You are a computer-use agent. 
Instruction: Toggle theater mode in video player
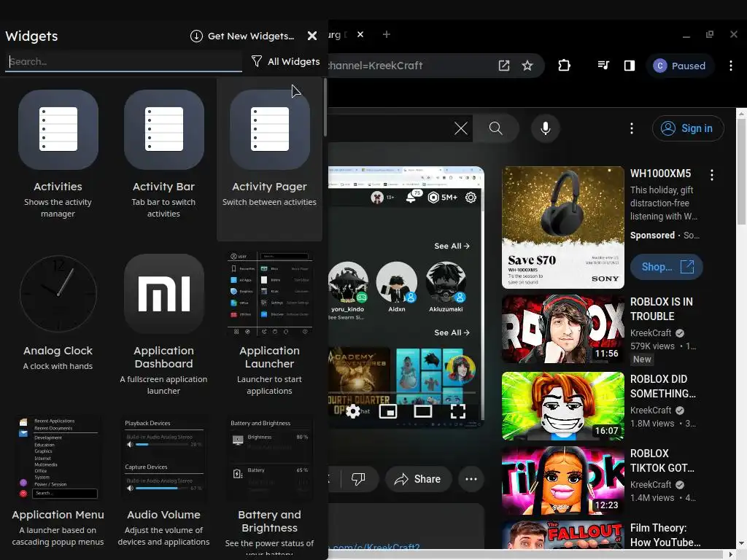[x=422, y=411]
